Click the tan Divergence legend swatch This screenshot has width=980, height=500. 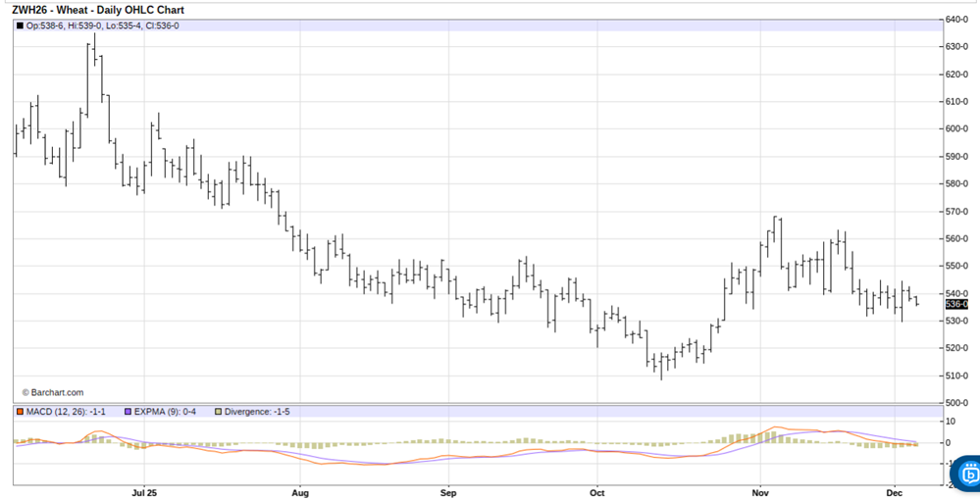point(218,412)
